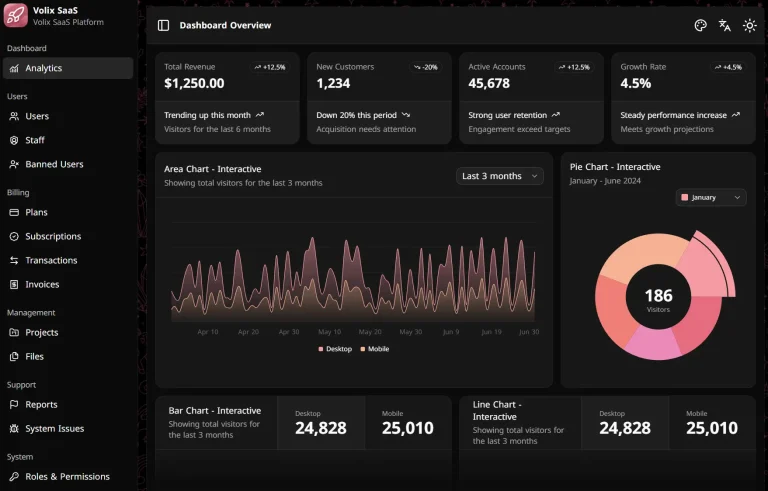The height and width of the screenshot is (491, 768).
Task: Click trending arrow beside Trending up this month
Action: click(x=260, y=115)
